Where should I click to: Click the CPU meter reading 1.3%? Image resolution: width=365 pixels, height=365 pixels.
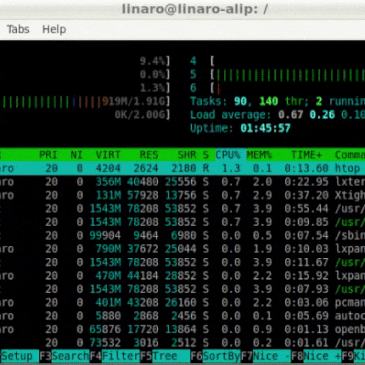155,88
